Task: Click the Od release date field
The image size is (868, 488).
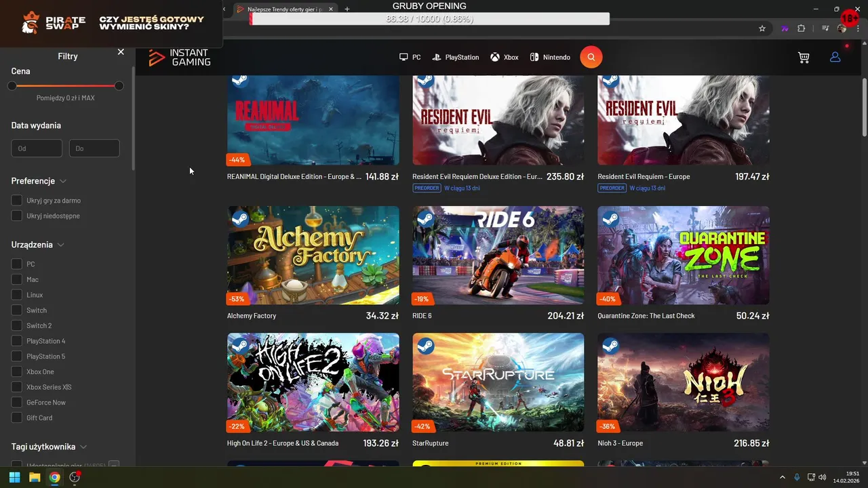Action: click(37, 148)
